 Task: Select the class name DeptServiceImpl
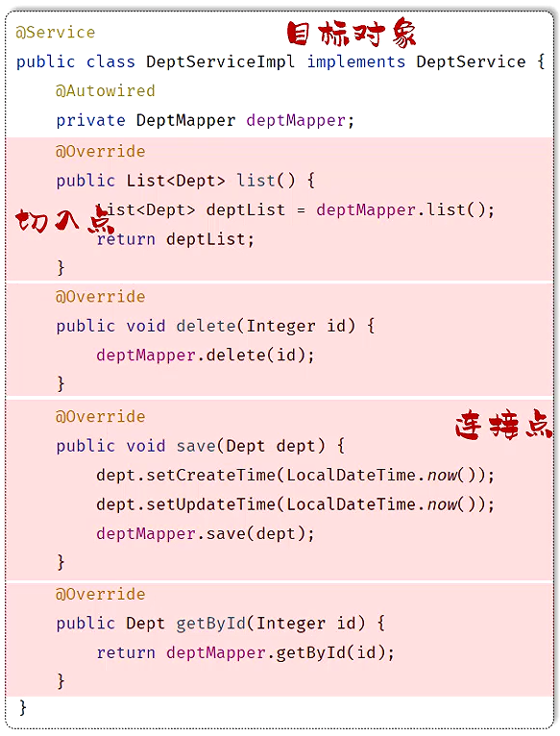(220, 61)
